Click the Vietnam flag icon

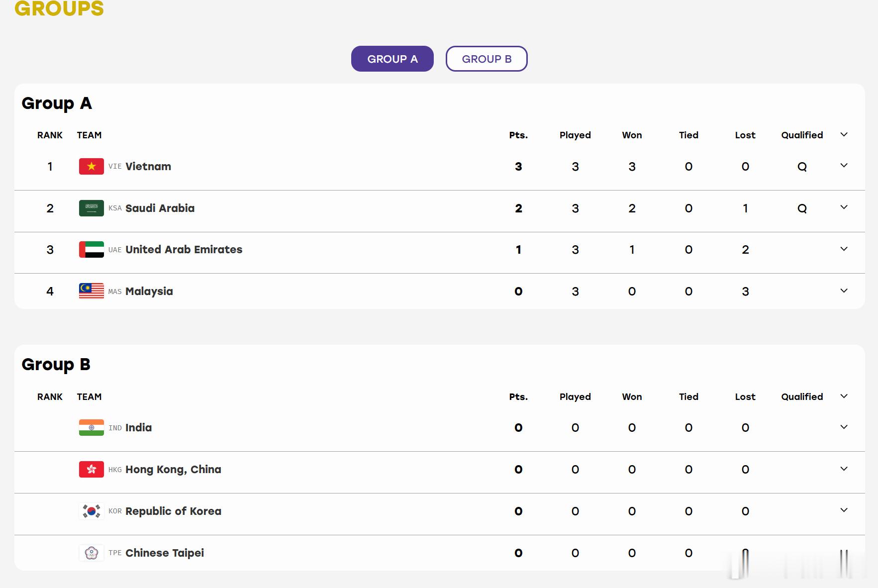[x=92, y=166]
